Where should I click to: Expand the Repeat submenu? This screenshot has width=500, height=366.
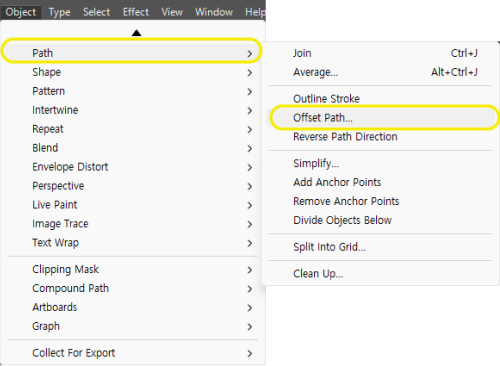coord(132,129)
